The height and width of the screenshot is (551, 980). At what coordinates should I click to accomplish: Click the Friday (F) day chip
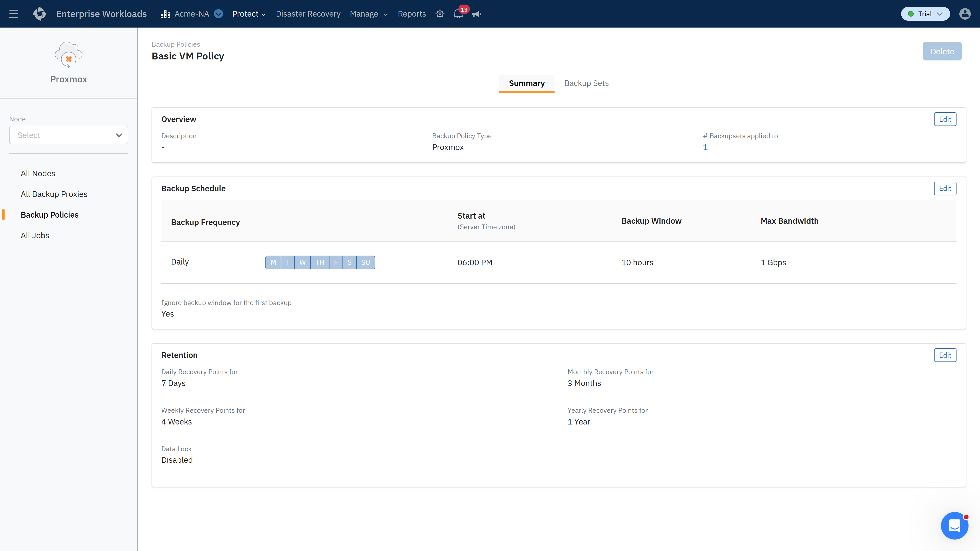tap(336, 262)
